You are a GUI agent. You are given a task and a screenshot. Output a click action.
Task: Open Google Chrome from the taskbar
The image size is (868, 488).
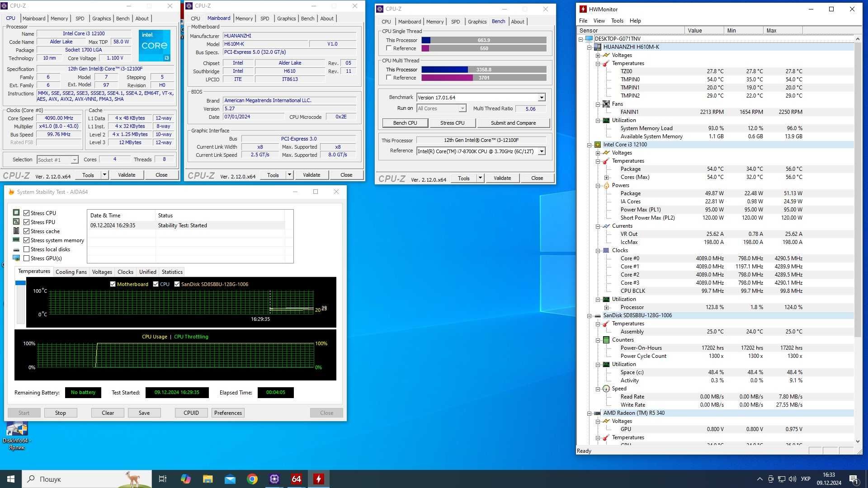pos(252,479)
